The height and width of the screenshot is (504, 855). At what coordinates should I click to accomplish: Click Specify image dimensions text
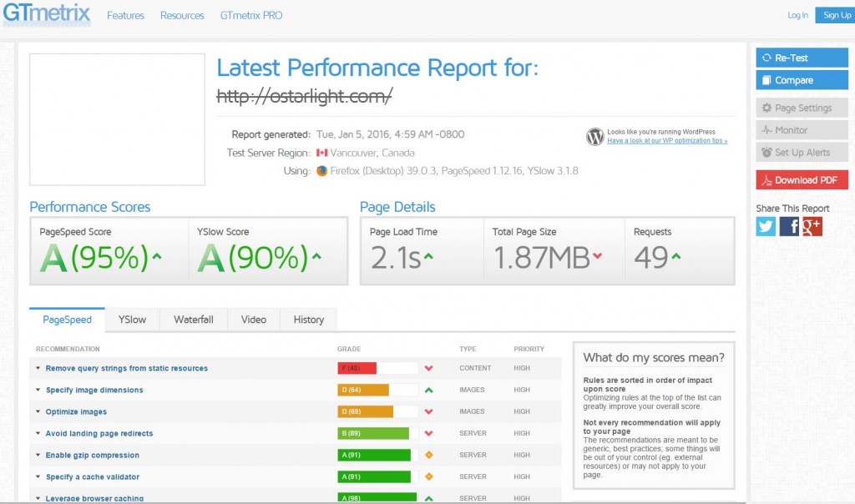94,391
